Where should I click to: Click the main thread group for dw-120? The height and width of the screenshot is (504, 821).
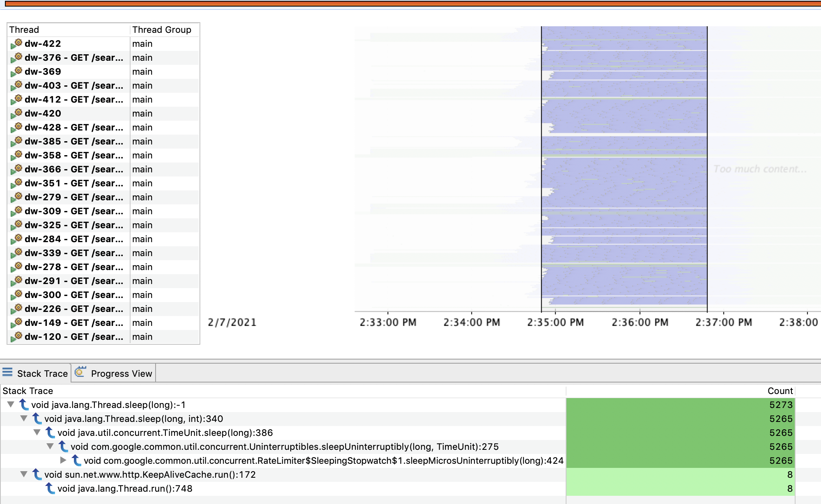coord(142,337)
